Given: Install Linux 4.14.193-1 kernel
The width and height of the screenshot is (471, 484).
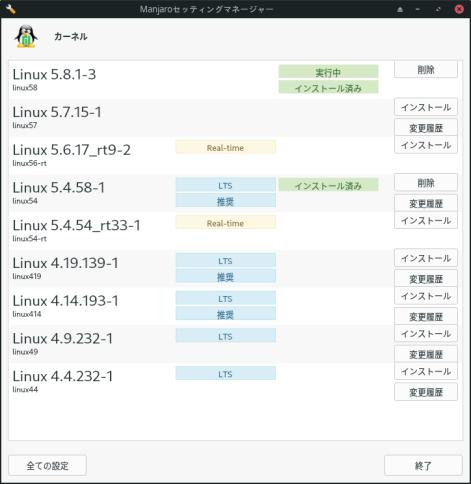Looking at the screenshot, I should click(x=426, y=296).
